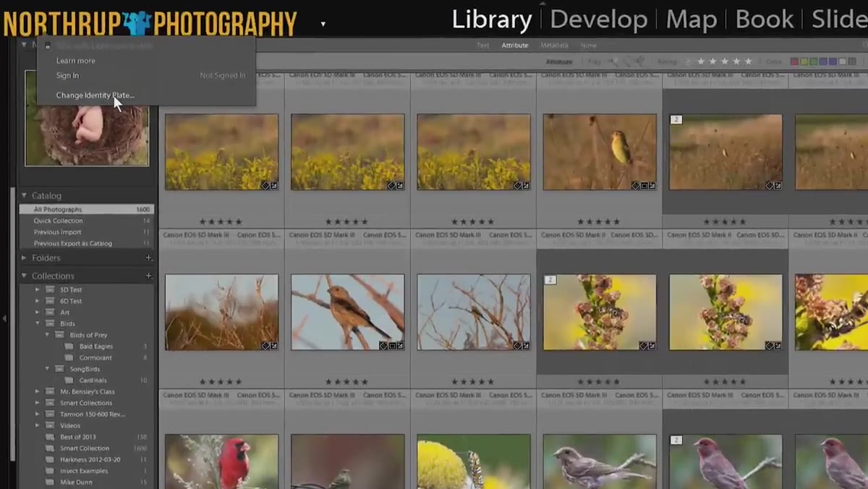
Task: Open the Map module tab
Action: click(x=691, y=19)
